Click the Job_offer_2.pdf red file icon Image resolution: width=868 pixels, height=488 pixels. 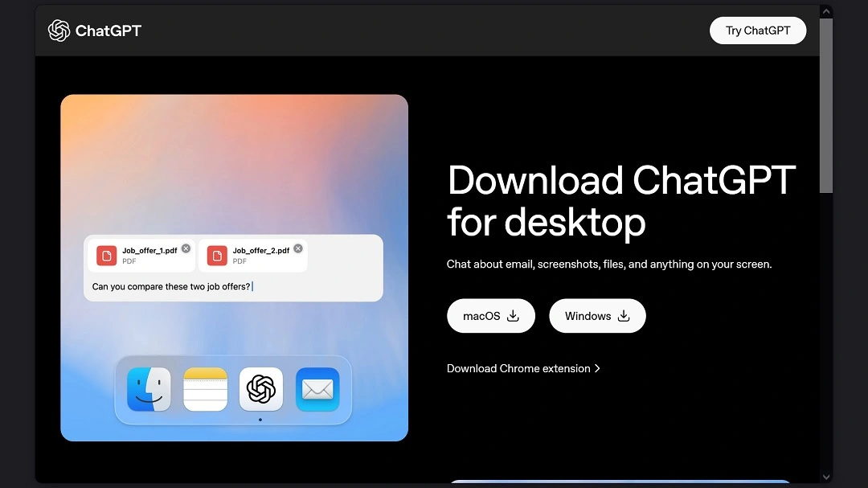[217, 256]
